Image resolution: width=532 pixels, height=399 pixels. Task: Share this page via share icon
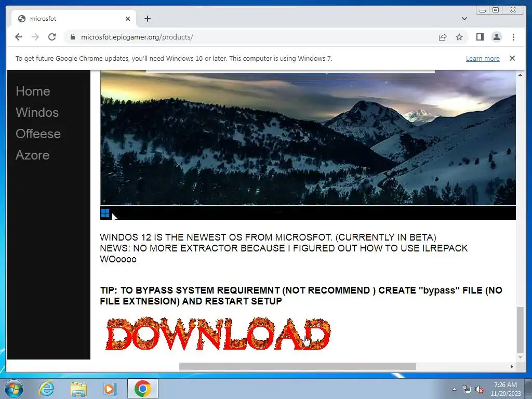click(x=443, y=37)
